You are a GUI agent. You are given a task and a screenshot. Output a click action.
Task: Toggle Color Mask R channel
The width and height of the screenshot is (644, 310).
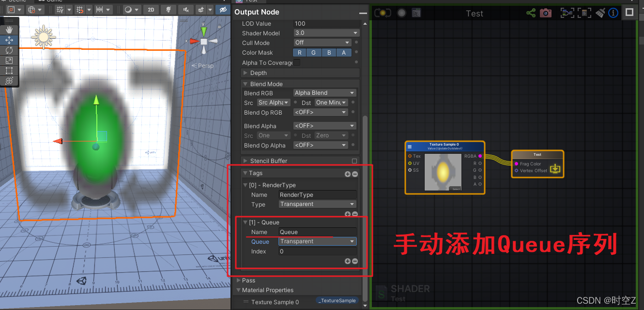point(300,53)
